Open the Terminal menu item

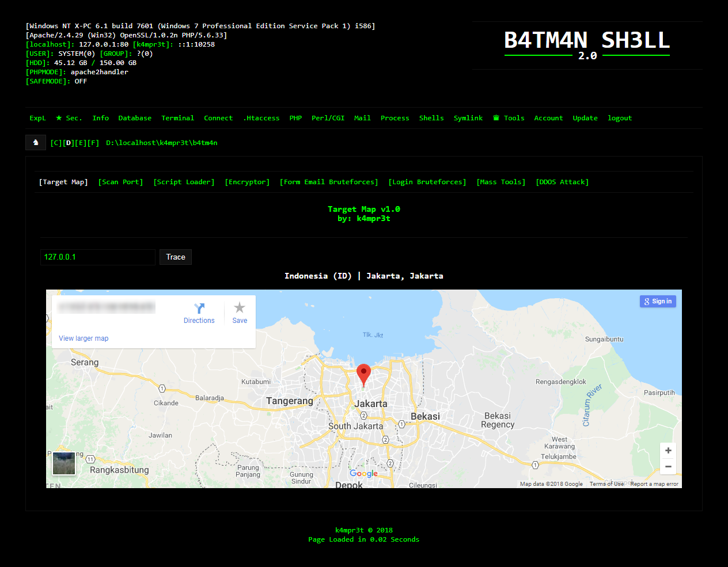177,118
